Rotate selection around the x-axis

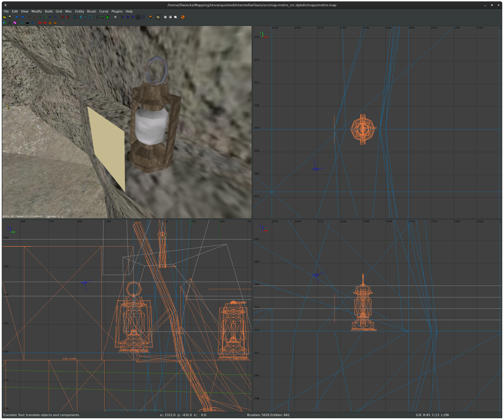(35, 17)
